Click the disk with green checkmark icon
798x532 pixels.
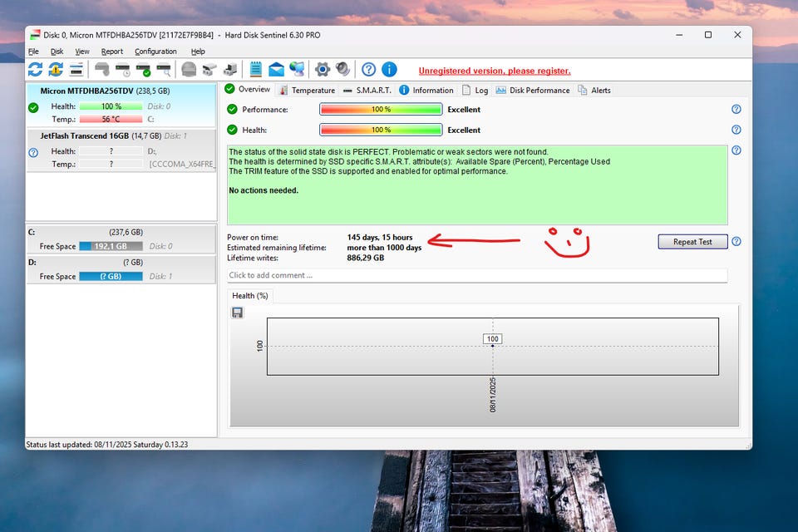pos(143,69)
